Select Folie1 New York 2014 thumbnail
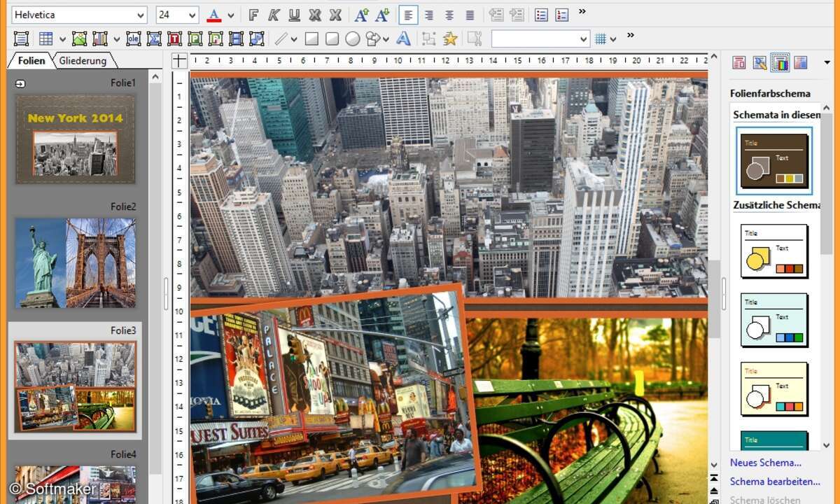The image size is (840, 504). click(x=76, y=139)
